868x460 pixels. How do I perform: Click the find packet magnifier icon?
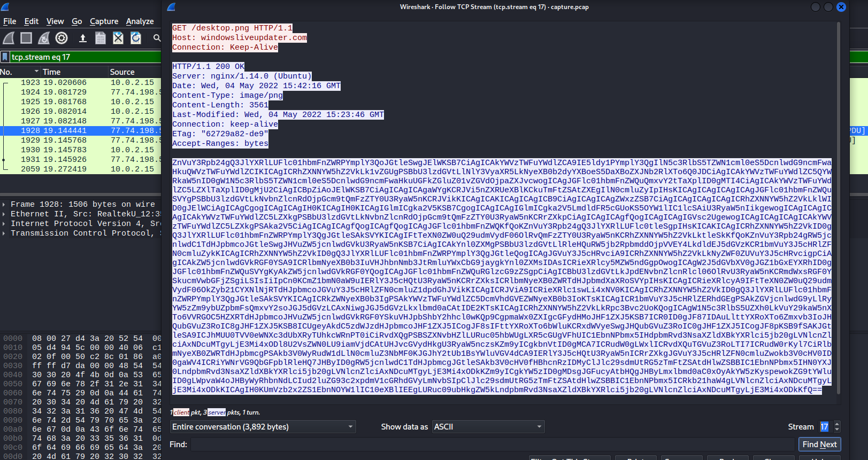[x=157, y=38]
